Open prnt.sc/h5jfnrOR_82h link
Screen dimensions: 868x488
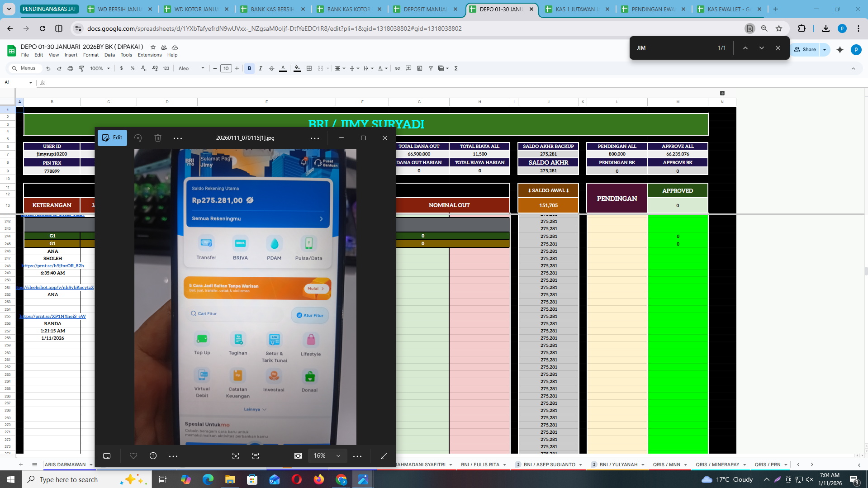coord(52,266)
